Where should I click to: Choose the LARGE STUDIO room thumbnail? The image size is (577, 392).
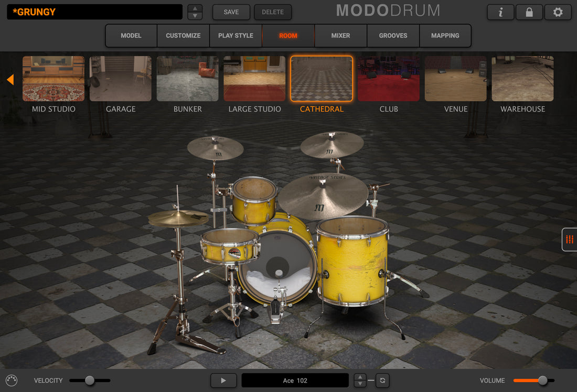pos(254,79)
